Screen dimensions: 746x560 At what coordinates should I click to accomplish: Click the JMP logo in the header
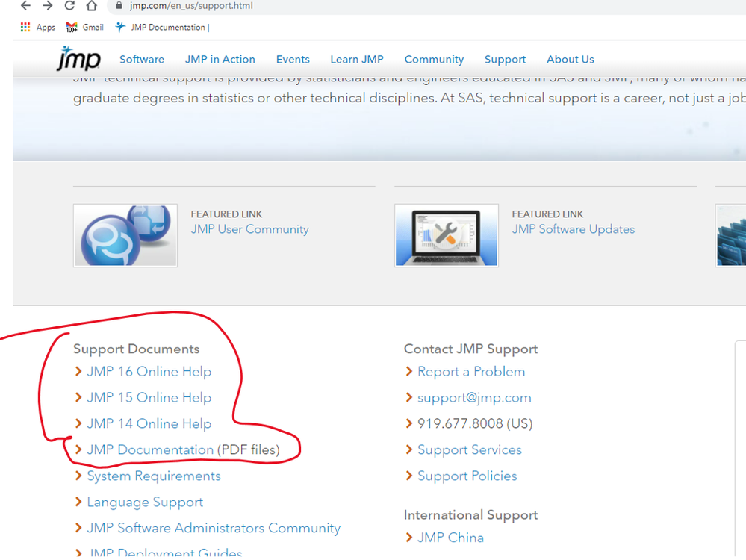coord(78,58)
